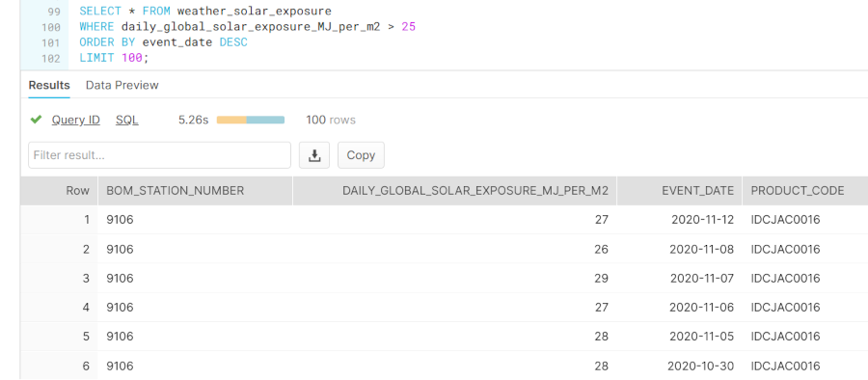868x380 pixels.
Task: Place cursor on SELECT statement line 99
Action: click(205, 11)
